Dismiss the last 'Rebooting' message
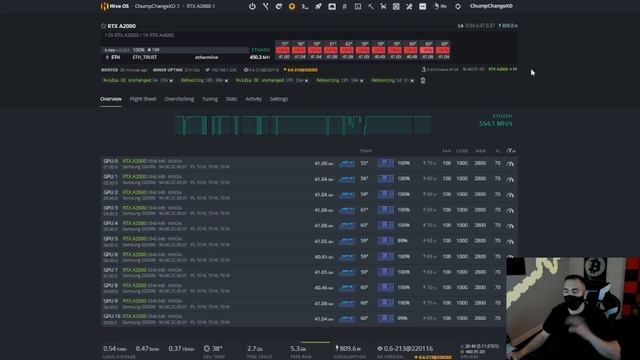640x360 pixels. click(x=412, y=81)
